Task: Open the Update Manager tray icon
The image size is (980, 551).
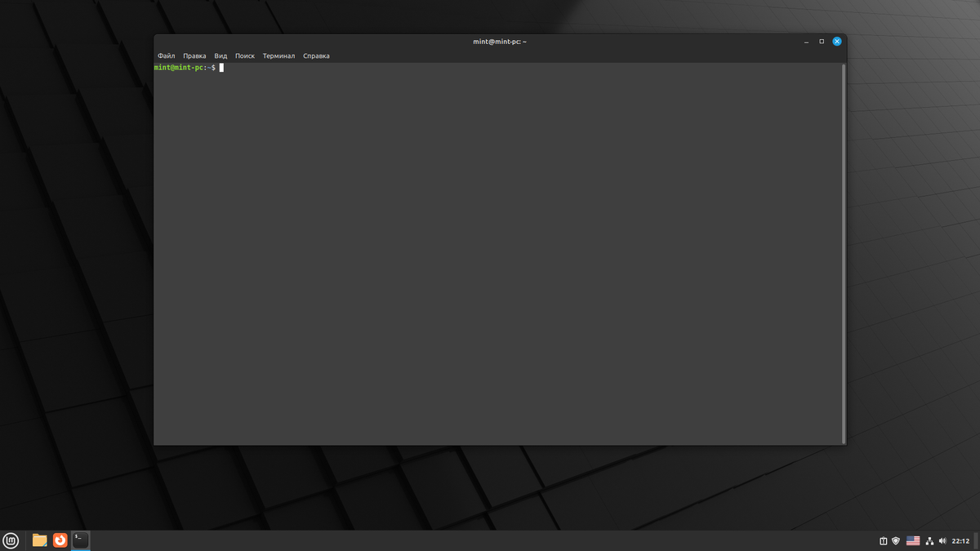Action: (x=883, y=540)
